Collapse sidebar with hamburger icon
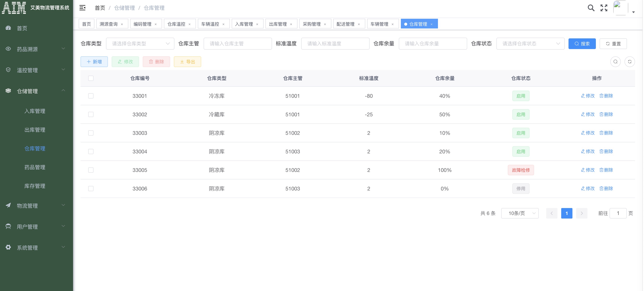This screenshot has height=291, width=644. click(82, 8)
